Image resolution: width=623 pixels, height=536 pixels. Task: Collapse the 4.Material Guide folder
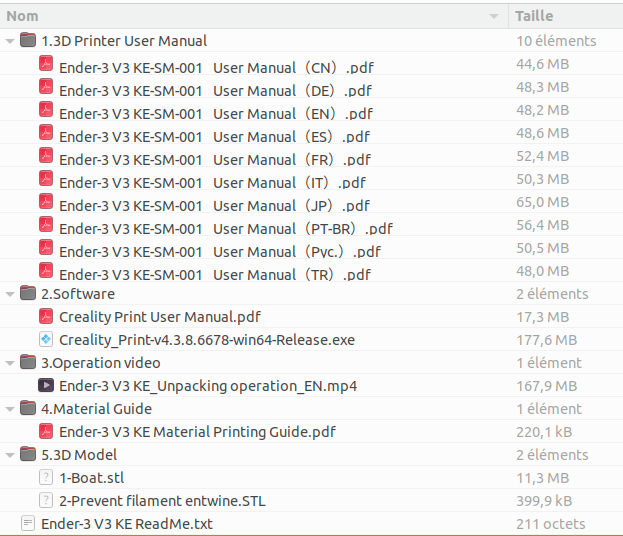point(10,409)
